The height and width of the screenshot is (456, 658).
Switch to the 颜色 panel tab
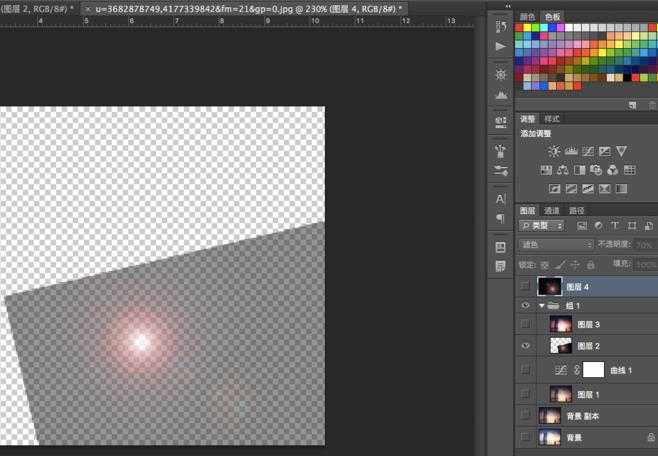click(x=527, y=17)
